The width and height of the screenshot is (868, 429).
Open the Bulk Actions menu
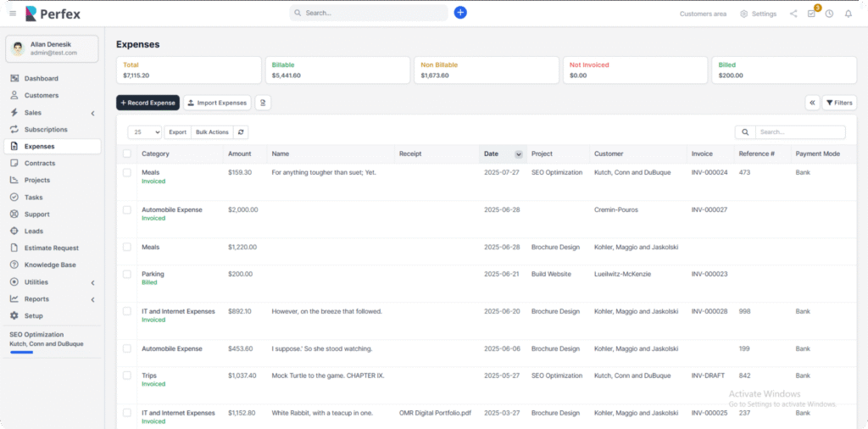[x=212, y=132]
